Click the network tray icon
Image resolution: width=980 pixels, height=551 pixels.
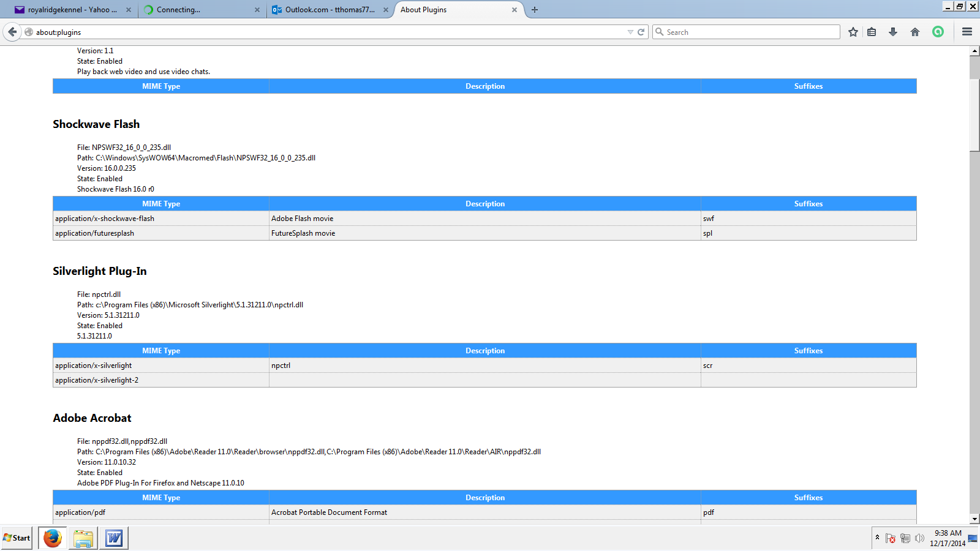(905, 539)
